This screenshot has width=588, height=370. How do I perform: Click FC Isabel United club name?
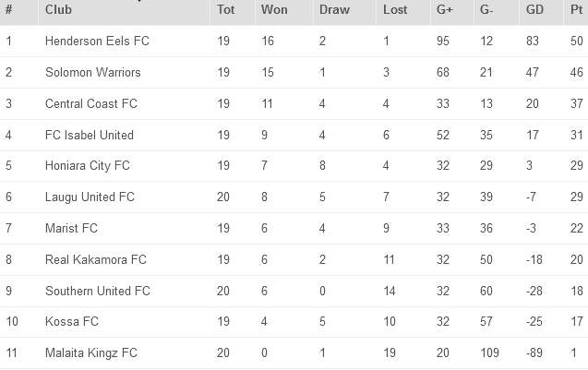tap(90, 135)
